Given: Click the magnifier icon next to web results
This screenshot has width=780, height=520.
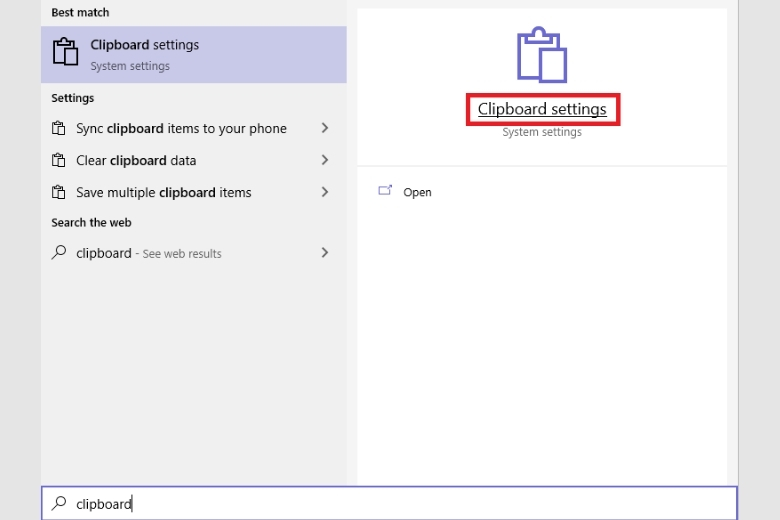Looking at the screenshot, I should click(59, 253).
